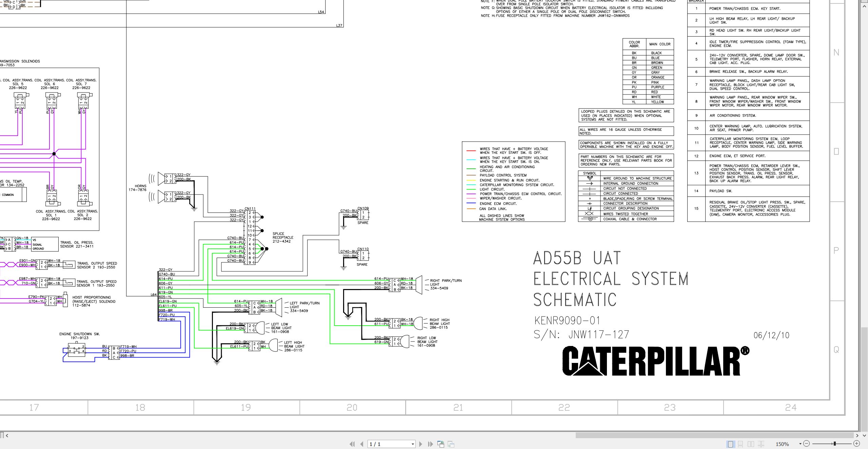Viewport: 868px width, 449px height.
Task: Click WIPER/WASHER CIRCUIT legend entry
Action: (500, 198)
